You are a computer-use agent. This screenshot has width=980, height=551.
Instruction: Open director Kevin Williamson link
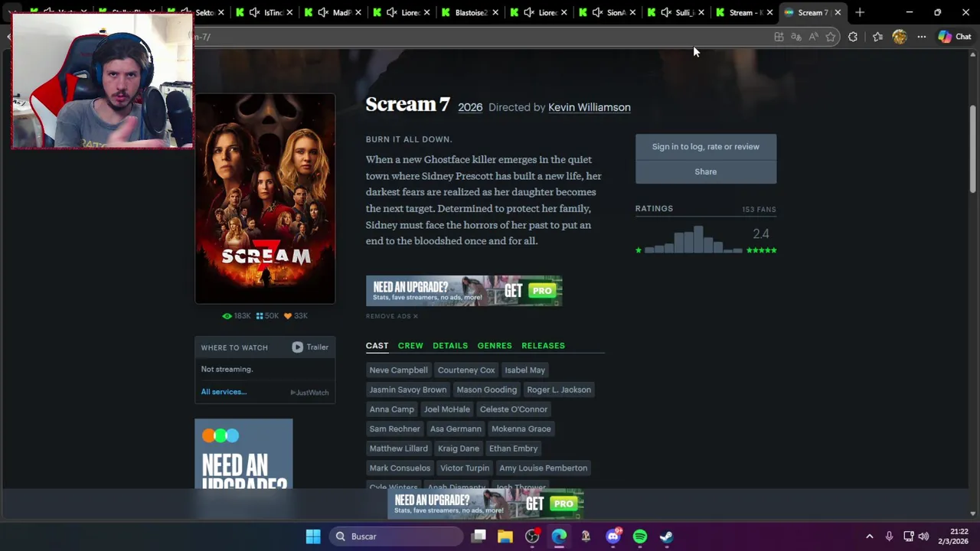coord(590,107)
